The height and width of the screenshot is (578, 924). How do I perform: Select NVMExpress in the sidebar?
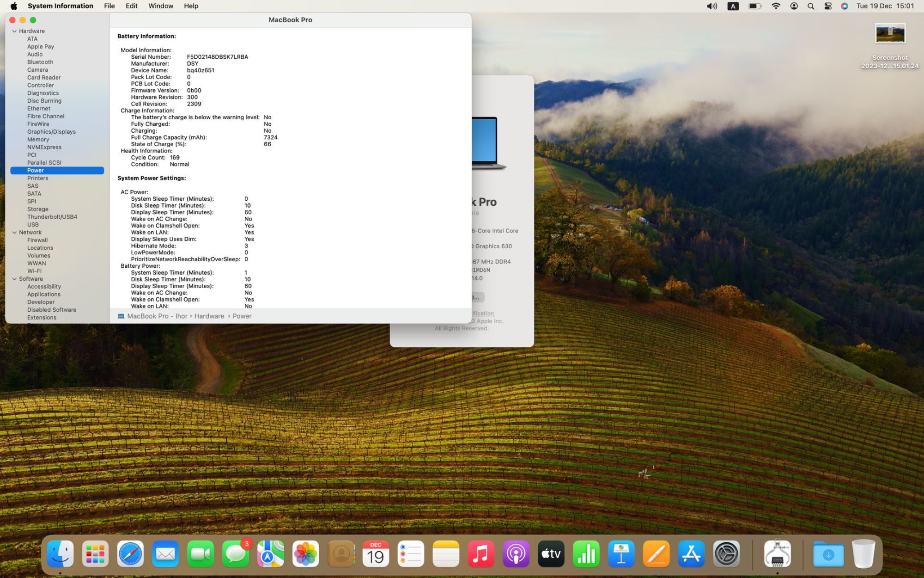tap(44, 147)
